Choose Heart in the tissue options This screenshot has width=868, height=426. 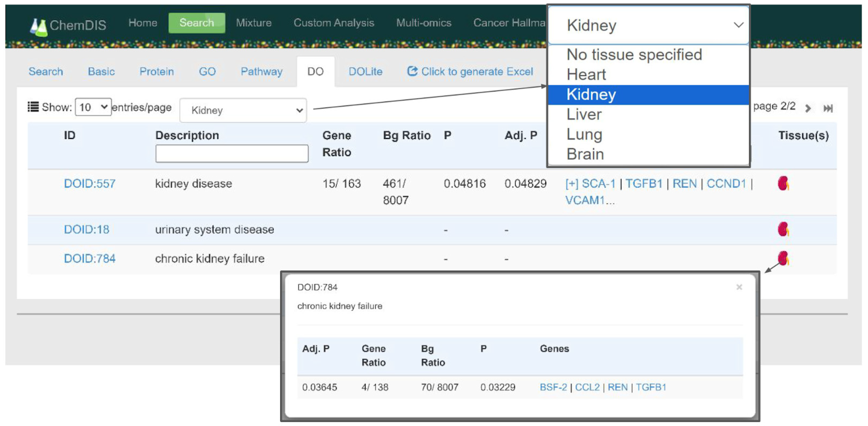[x=586, y=75]
